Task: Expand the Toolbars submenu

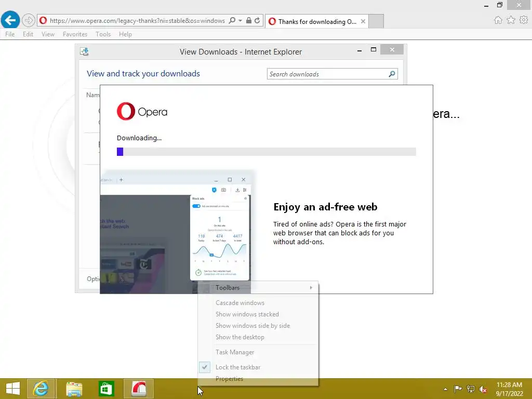Action: [258, 288]
